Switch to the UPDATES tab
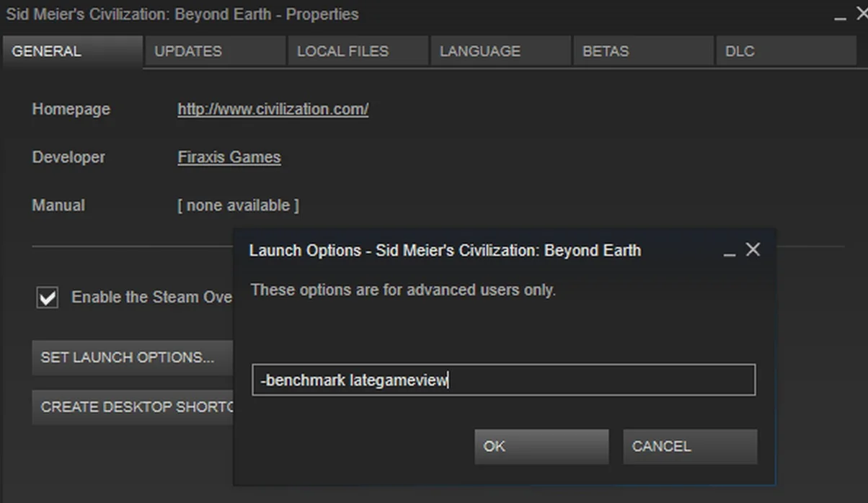The height and width of the screenshot is (503, 868). [x=216, y=51]
